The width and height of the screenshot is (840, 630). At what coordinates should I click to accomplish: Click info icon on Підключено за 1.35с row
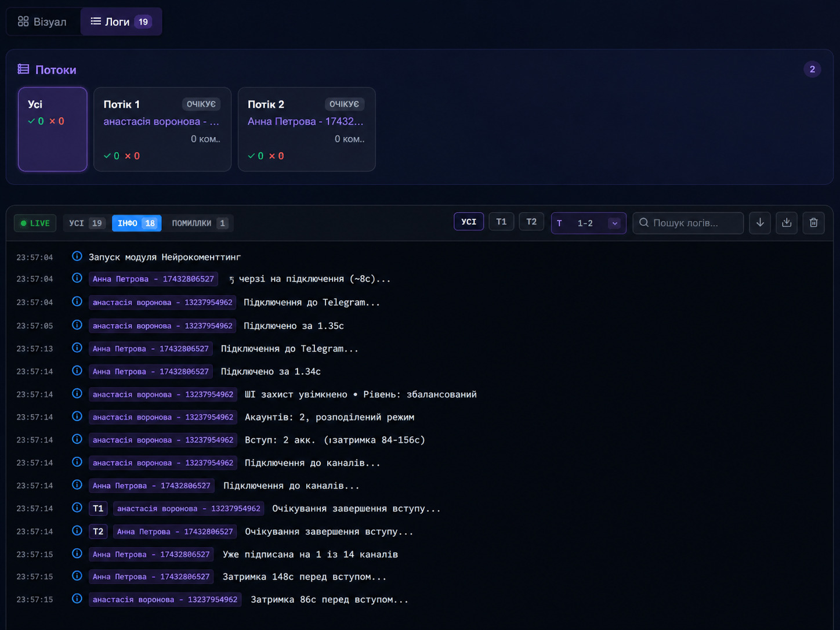77,325
